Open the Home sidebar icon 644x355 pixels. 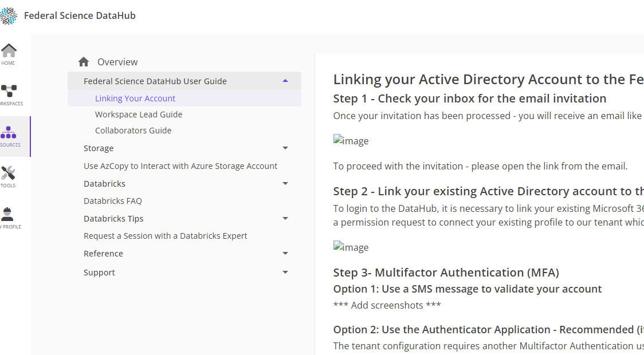(x=9, y=51)
